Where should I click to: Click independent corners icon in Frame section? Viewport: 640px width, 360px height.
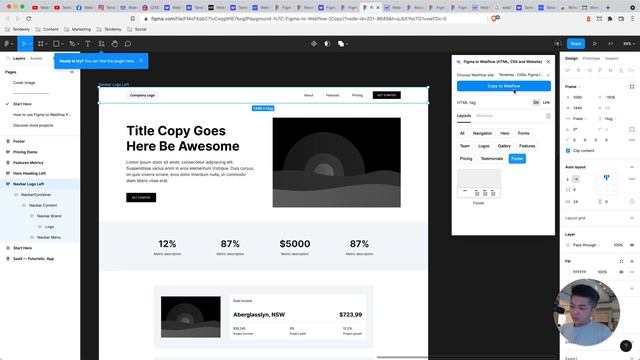632,129
